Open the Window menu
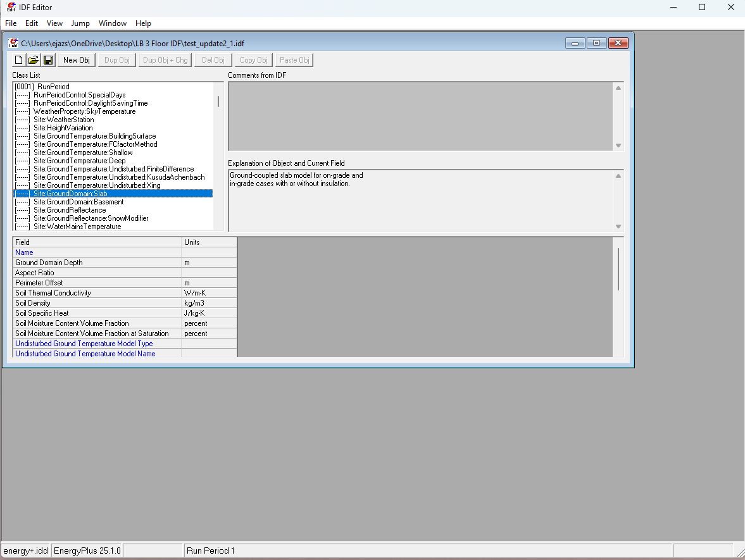745x560 pixels. 113,23
